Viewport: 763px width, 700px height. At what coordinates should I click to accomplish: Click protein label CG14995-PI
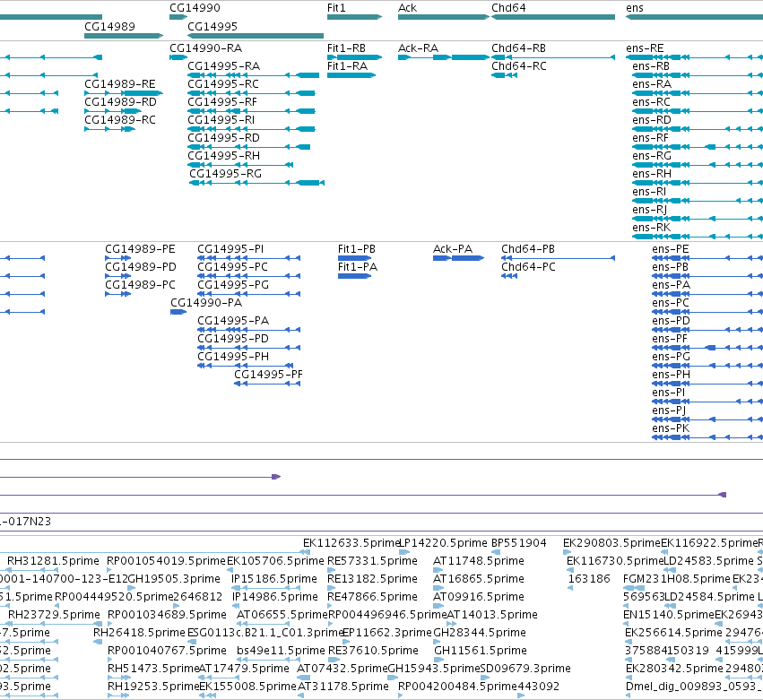coord(230,249)
